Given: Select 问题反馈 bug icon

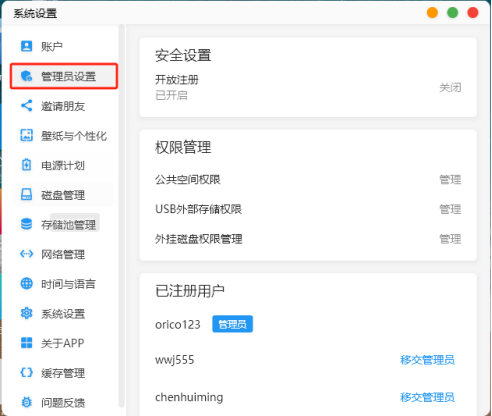Looking at the screenshot, I should pyautogui.click(x=27, y=402).
